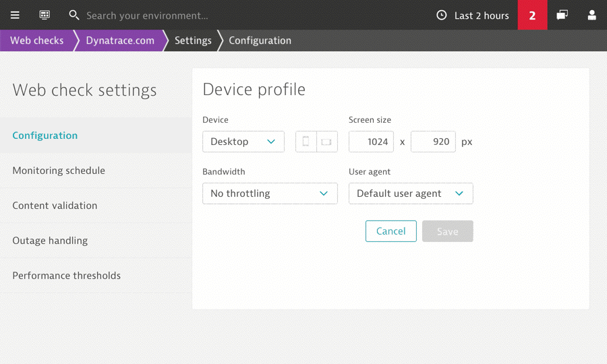Click the Cancel button
The width and height of the screenshot is (607, 364).
(391, 231)
